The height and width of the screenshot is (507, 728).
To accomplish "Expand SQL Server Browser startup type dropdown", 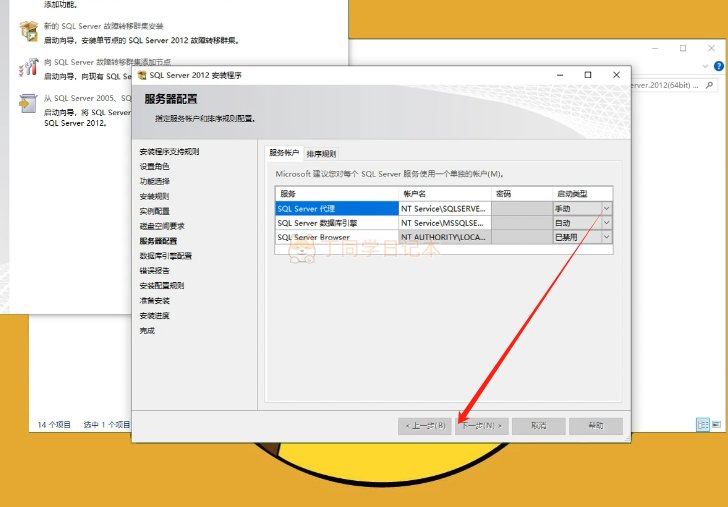I will click(606, 237).
